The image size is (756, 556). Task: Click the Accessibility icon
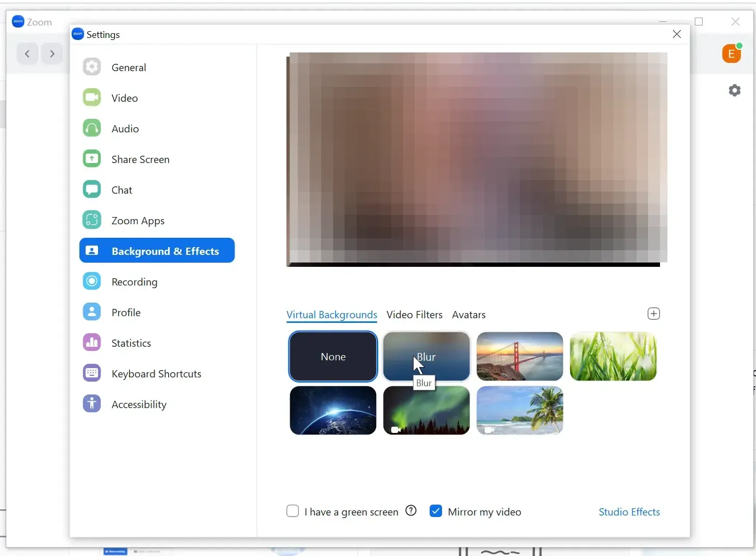[92, 404]
